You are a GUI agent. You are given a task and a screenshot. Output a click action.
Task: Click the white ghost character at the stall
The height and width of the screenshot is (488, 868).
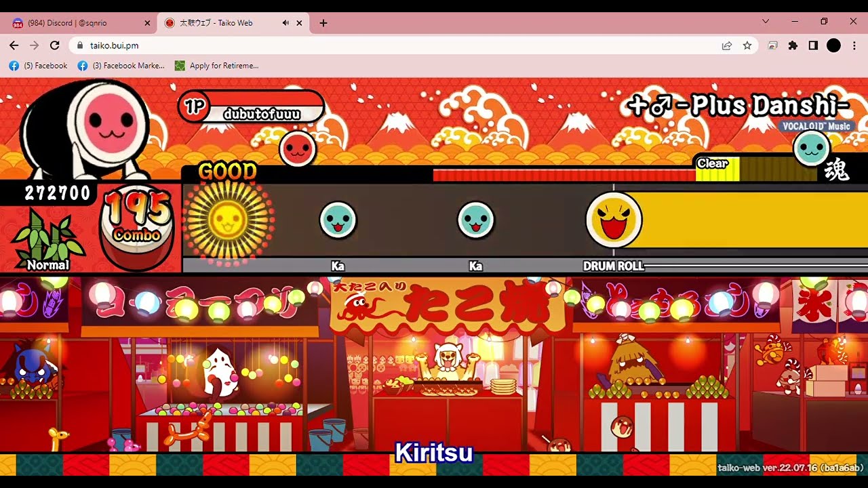click(x=219, y=373)
